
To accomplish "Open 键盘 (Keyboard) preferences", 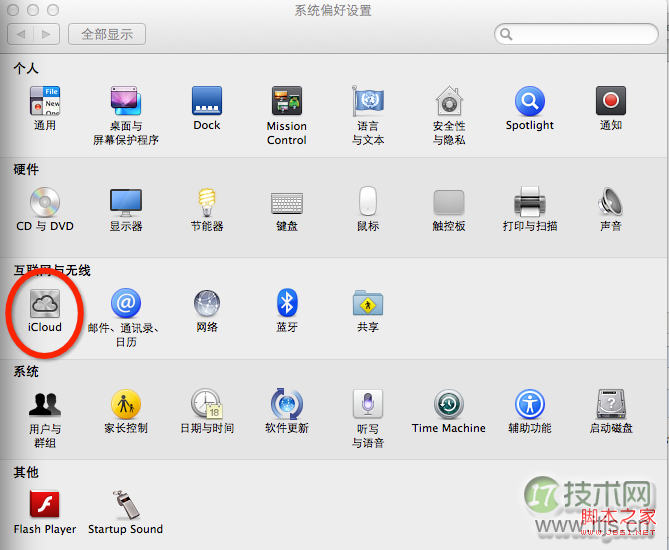I will pyautogui.click(x=287, y=203).
